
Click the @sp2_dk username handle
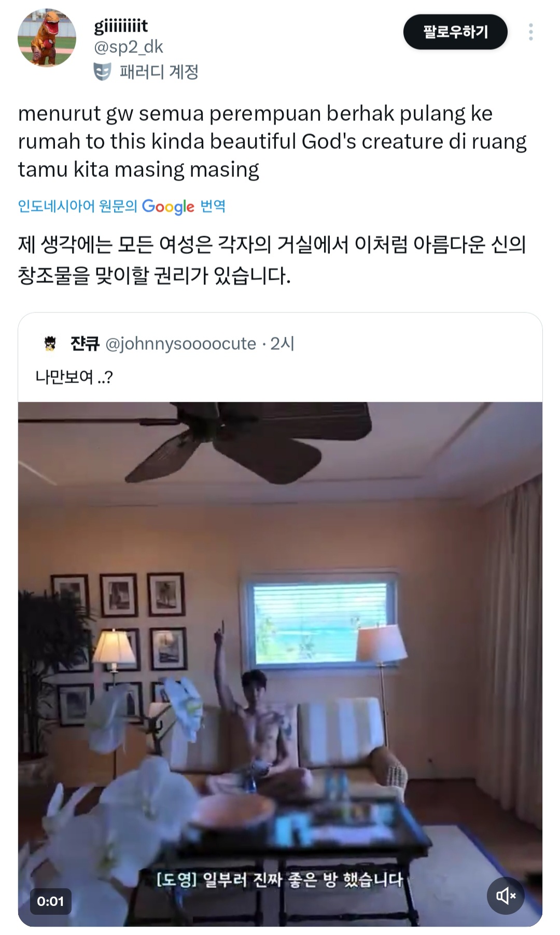[129, 47]
